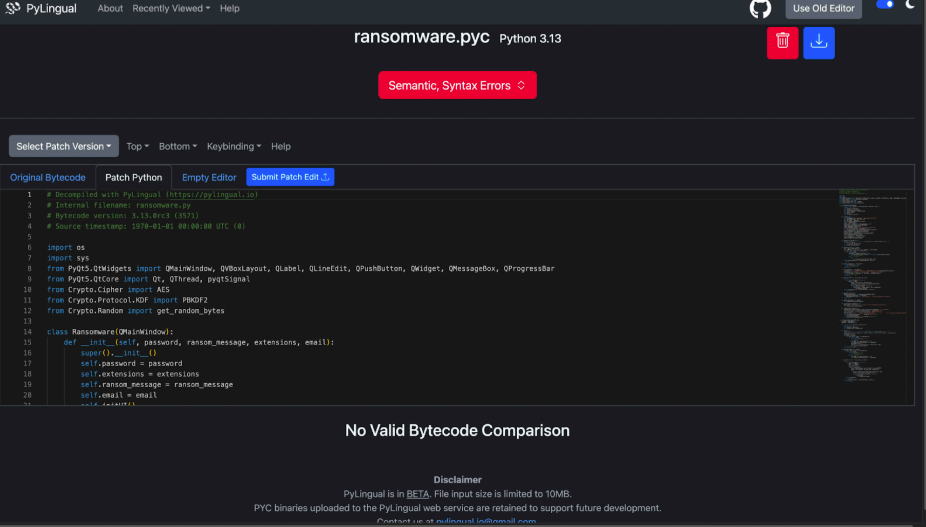
Task: Click the blue download icon
Action: [819, 43]
